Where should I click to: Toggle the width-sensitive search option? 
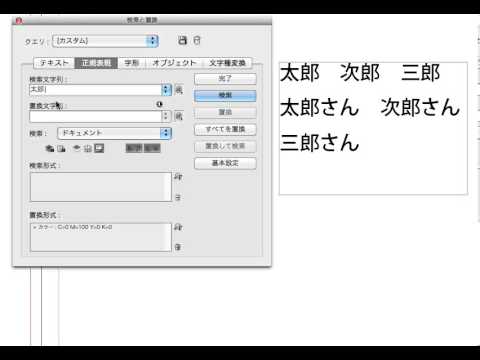point(152,148)
